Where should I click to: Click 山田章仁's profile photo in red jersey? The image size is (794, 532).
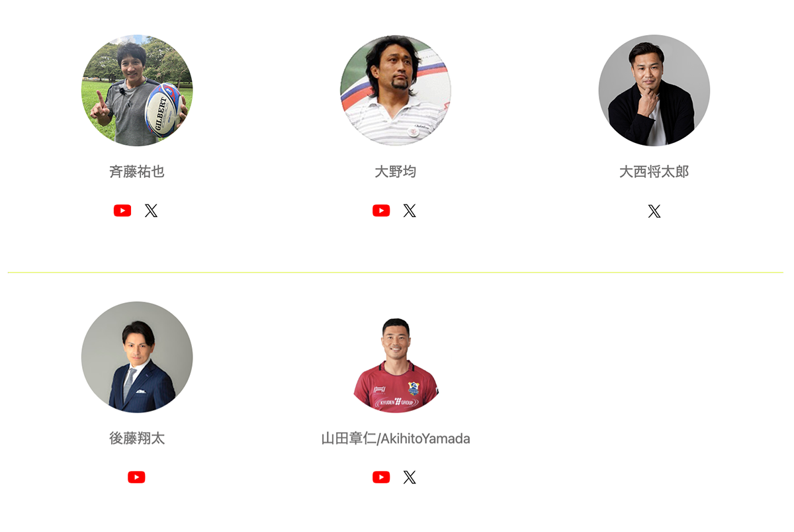tap(396, 365)
